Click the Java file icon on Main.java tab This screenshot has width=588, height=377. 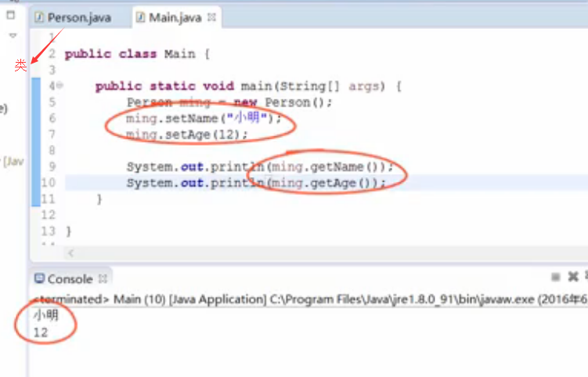140,17
